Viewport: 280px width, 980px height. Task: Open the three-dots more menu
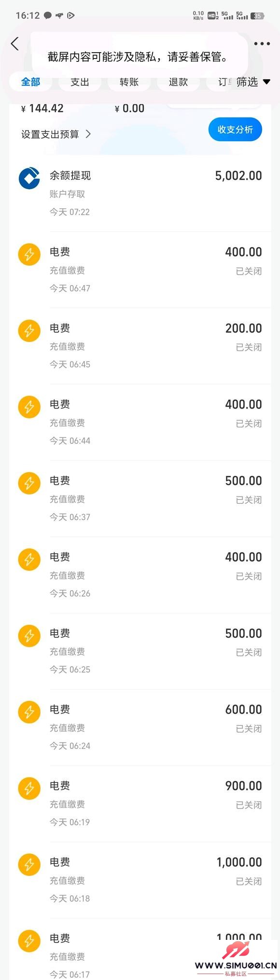point(262,44)
